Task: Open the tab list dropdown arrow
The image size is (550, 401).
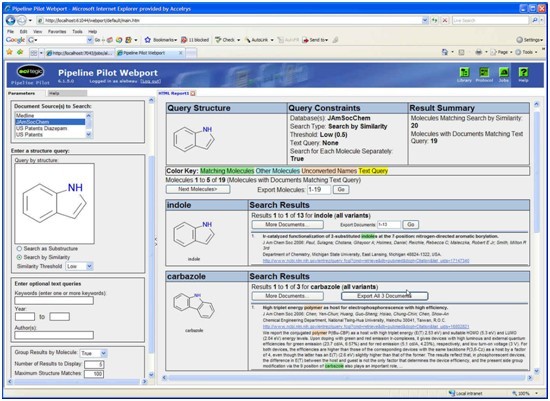Action: (41, 53)
